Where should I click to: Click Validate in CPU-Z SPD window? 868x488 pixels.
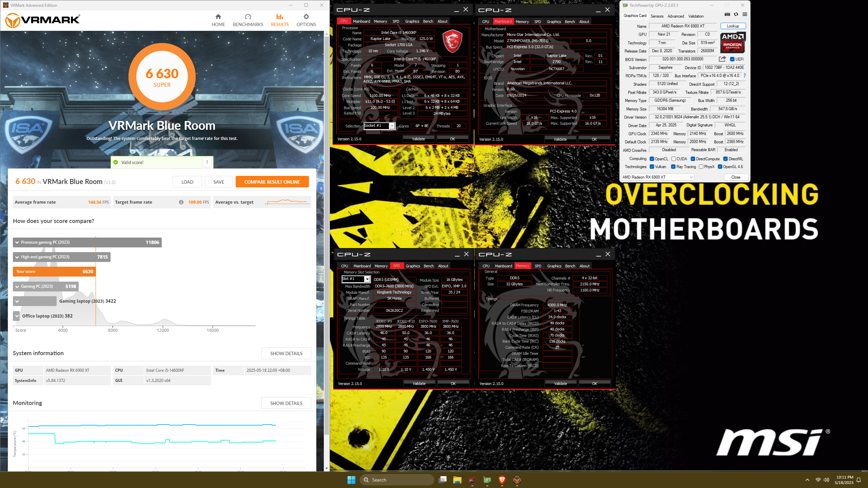click(x=419, y=384)
